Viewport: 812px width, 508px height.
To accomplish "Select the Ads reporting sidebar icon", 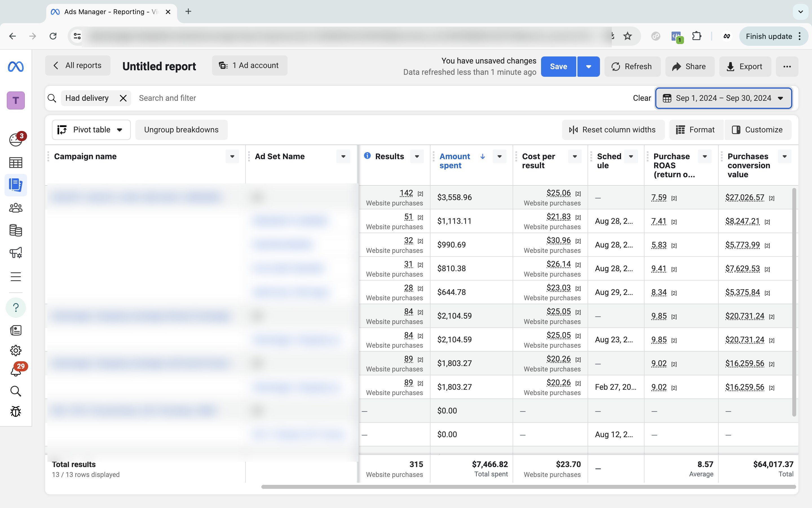I will pyautogui.click(x=16, y=185).
